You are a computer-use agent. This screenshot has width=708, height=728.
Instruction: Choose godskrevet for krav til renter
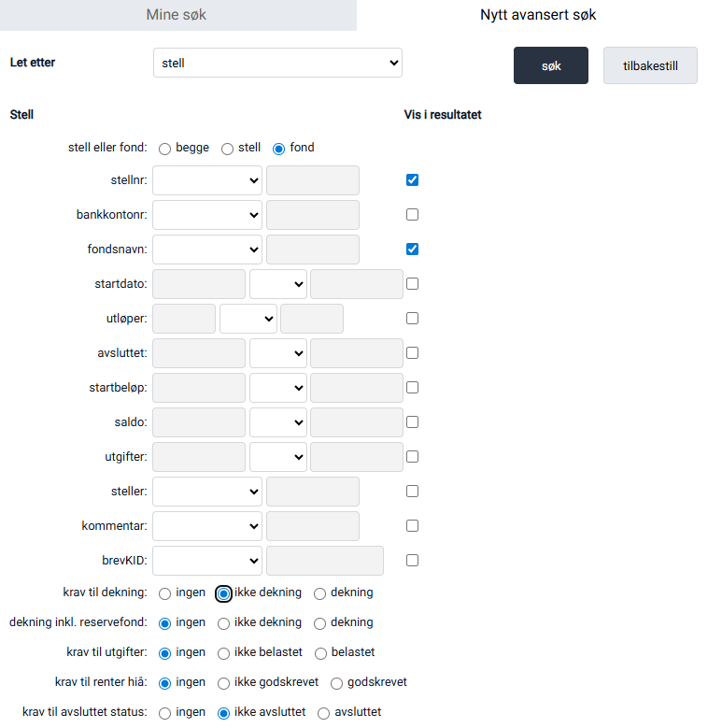click(337, 683)
